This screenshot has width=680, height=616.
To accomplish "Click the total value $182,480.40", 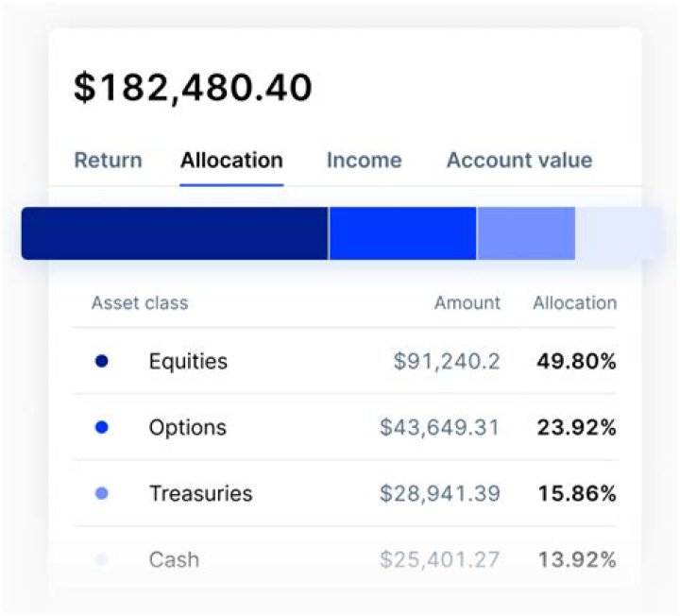I will pyautogui.click(x=193, y=88).
